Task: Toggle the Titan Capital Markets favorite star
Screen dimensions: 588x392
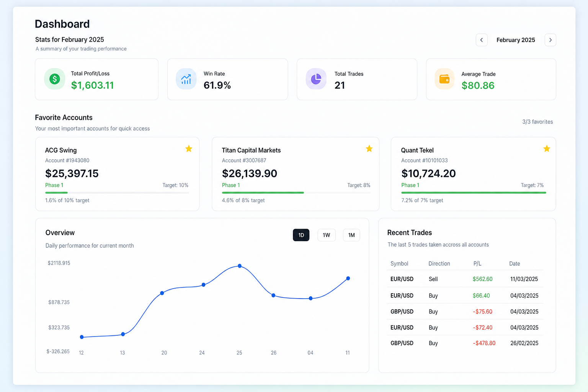Action: click(369, 149)
